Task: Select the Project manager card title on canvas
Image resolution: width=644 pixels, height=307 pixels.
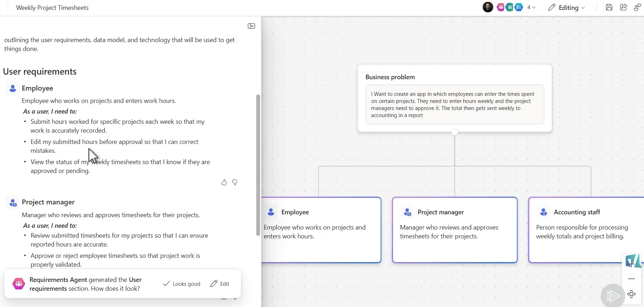Action: point(441,212)
